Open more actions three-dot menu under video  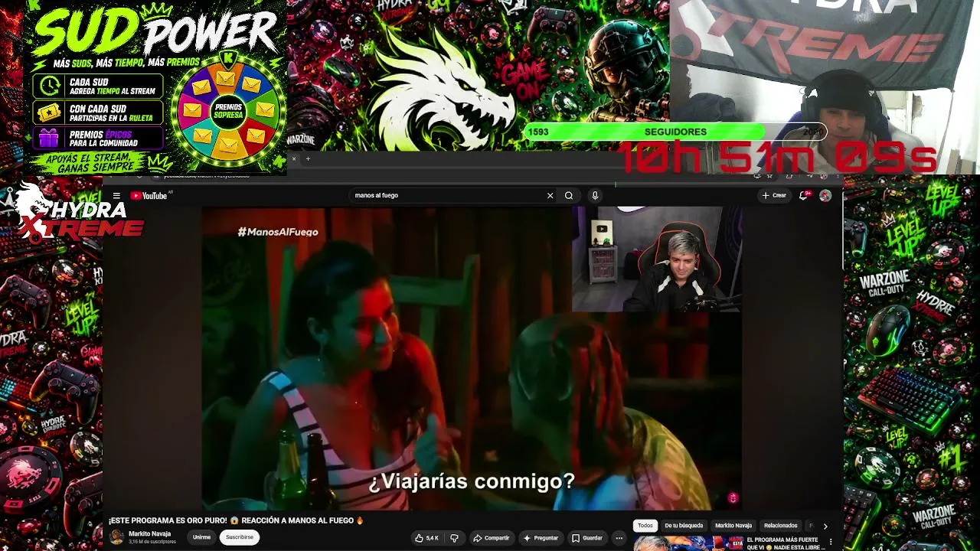pos(619,538)
